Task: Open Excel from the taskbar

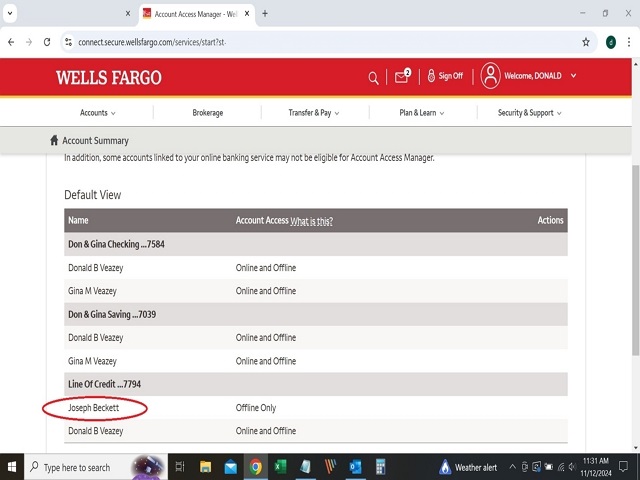Action: tap(280, 467)
